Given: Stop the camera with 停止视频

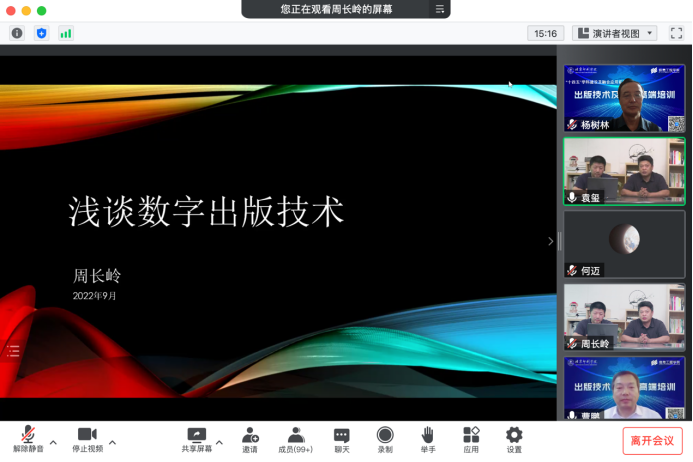Looking at the screenshot, I should (87, 439).
